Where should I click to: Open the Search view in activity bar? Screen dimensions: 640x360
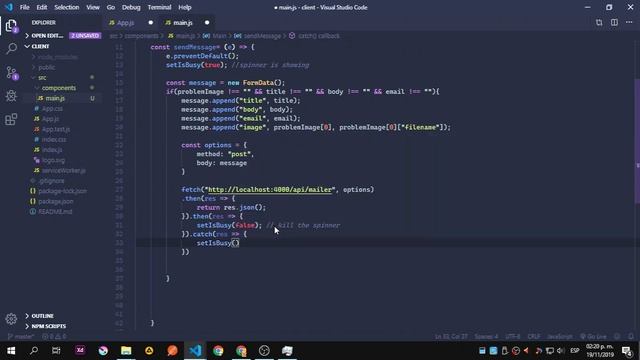click(x=11, y=49)
